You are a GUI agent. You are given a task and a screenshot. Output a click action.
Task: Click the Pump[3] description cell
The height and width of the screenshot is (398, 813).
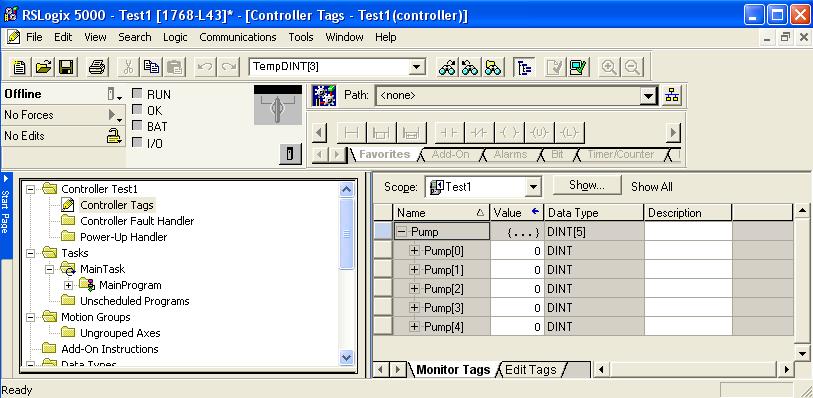coord(688,308)
